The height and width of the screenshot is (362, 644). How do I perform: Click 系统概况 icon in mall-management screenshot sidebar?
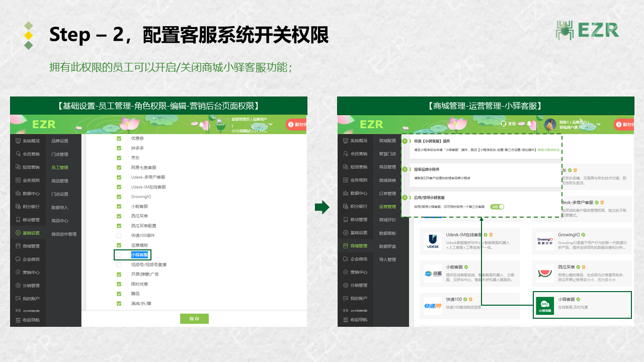345,141
